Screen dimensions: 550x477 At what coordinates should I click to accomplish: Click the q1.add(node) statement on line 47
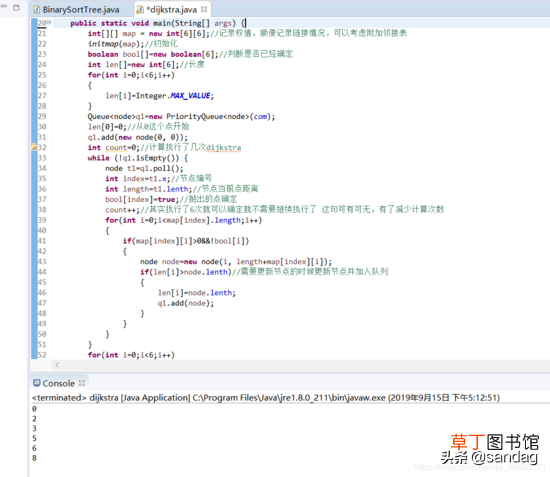click(x=186, y=303)
